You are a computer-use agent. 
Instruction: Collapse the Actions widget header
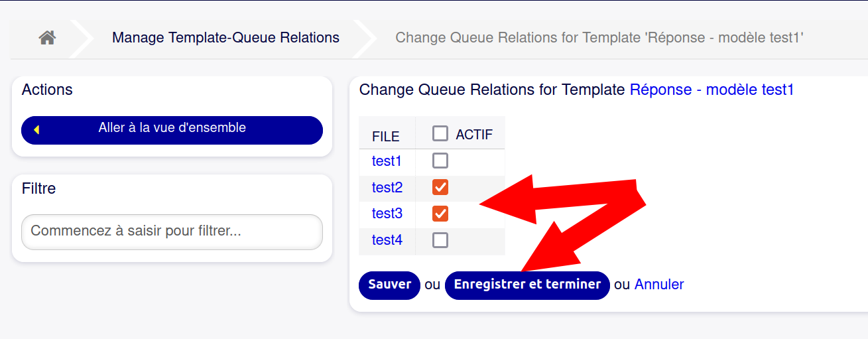tap(47, 90)
